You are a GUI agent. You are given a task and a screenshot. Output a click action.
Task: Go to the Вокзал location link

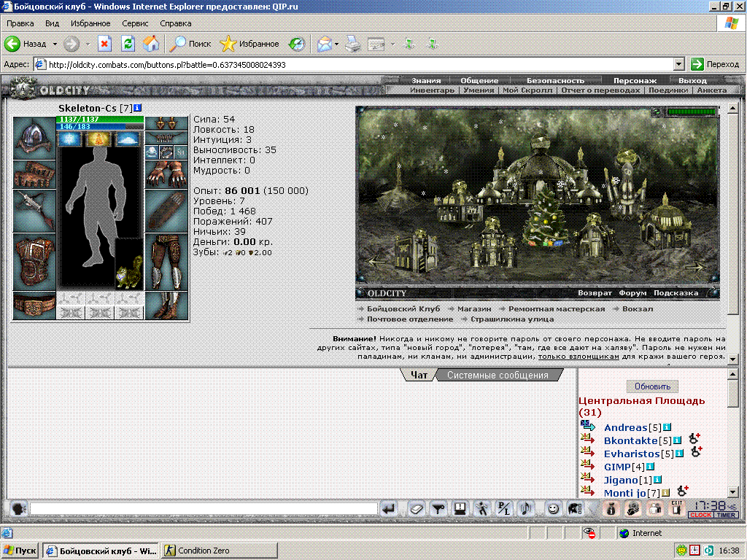638,308
